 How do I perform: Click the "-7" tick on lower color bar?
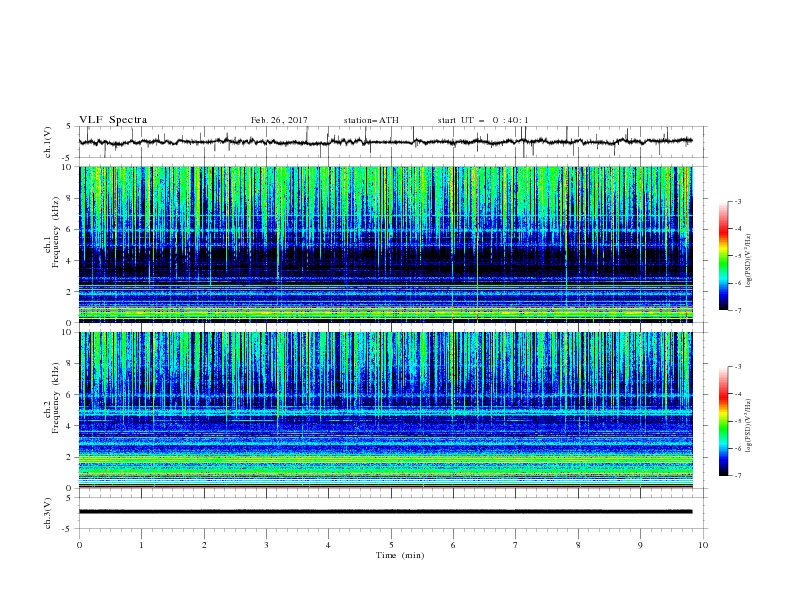[737, 475]
